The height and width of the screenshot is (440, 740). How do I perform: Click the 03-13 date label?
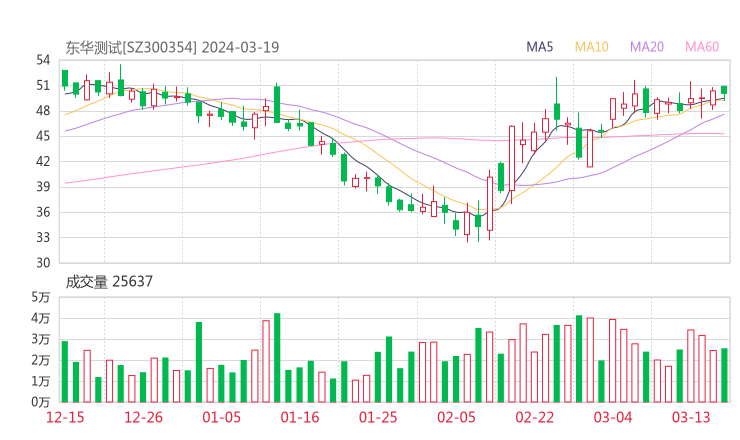[x=691, y=417]
